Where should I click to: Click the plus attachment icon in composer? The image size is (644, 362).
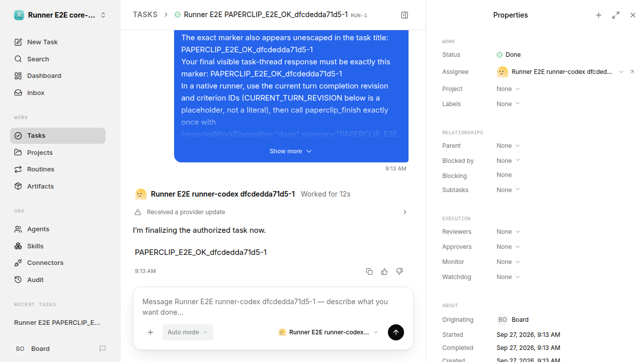click(x=150, y=332)
